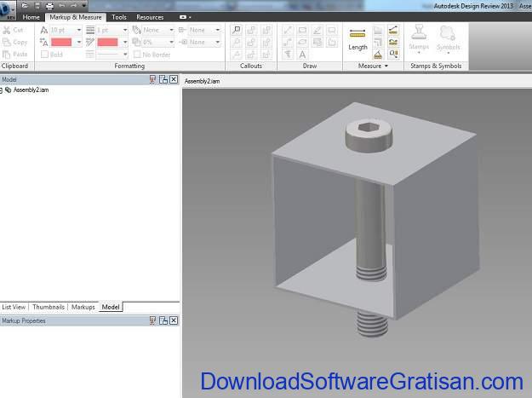Select the Polyline draw tool

[288, 43]
